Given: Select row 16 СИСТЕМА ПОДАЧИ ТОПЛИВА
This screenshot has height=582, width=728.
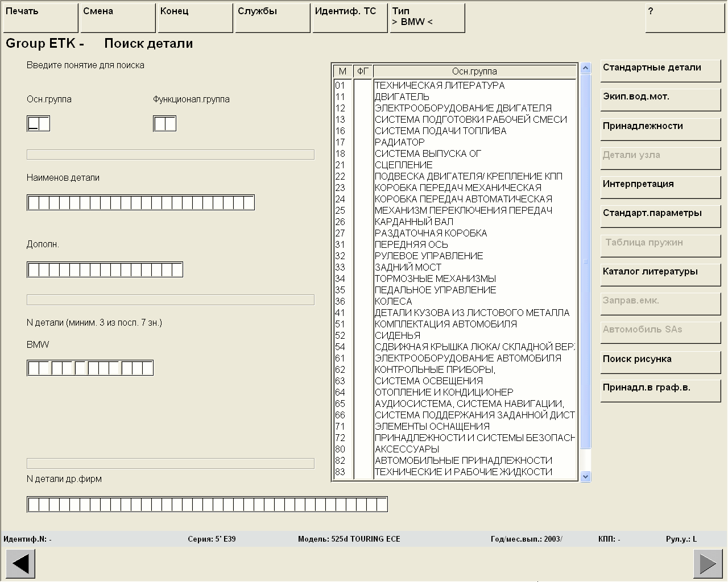Looking at the screenshot, I should coord(454,131).
